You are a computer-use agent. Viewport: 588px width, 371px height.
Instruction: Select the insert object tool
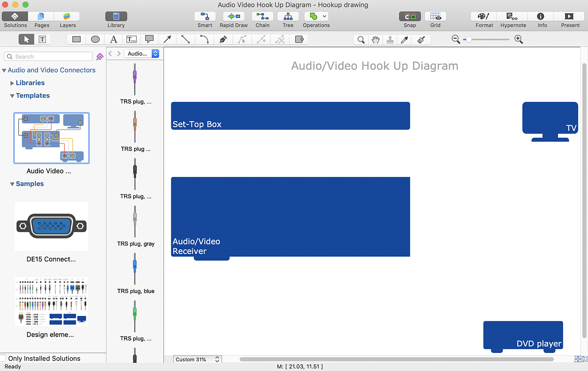coord(299,39)
